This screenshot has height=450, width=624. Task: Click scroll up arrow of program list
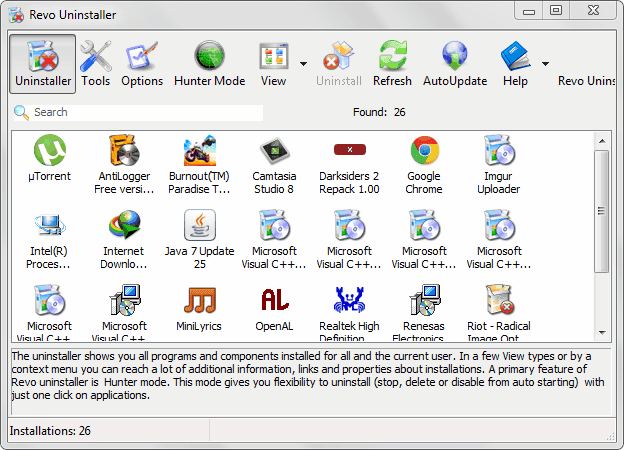pos(602,141)
